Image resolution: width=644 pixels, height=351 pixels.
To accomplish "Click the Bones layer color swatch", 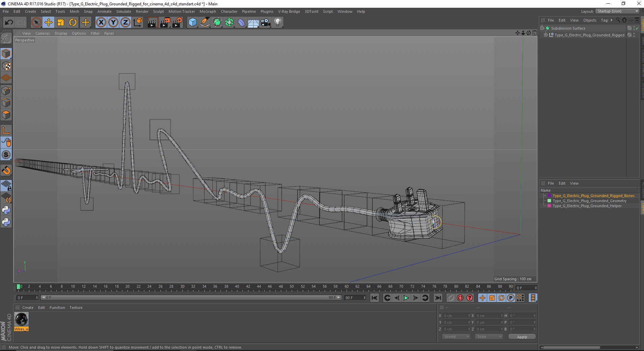I will 549,196.
